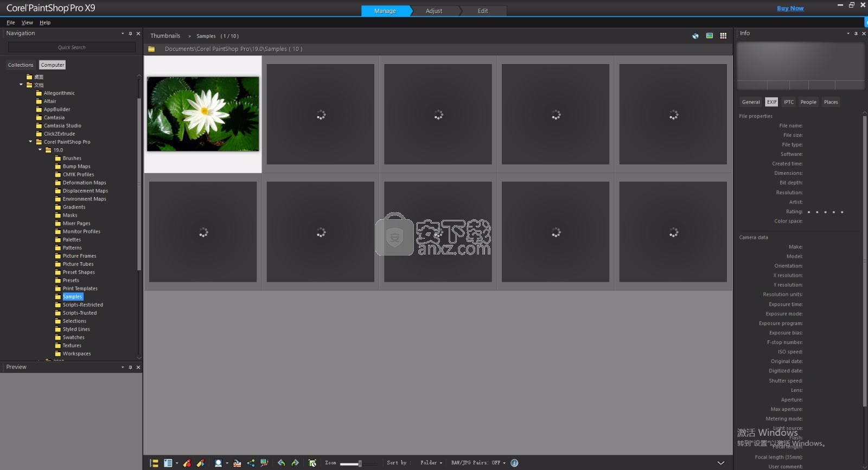Viewport: 868px width, 470px height.
Task: Rotate the photo right with the green arrow
Action: [295, 463]
